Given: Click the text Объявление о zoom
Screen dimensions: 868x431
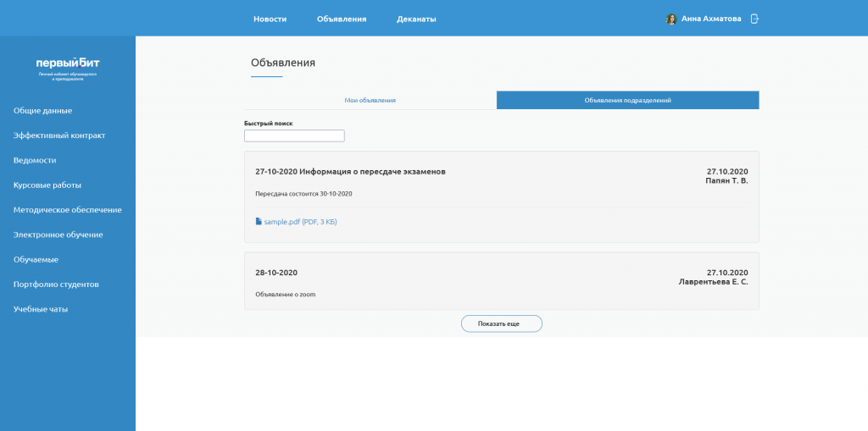Looking at the screenshot, I should (286, 295).
